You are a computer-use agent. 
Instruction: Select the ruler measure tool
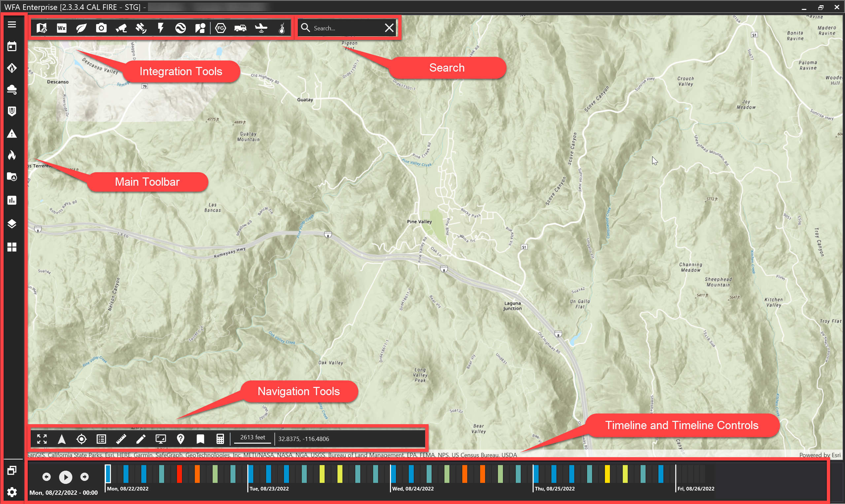pos(121,439)
